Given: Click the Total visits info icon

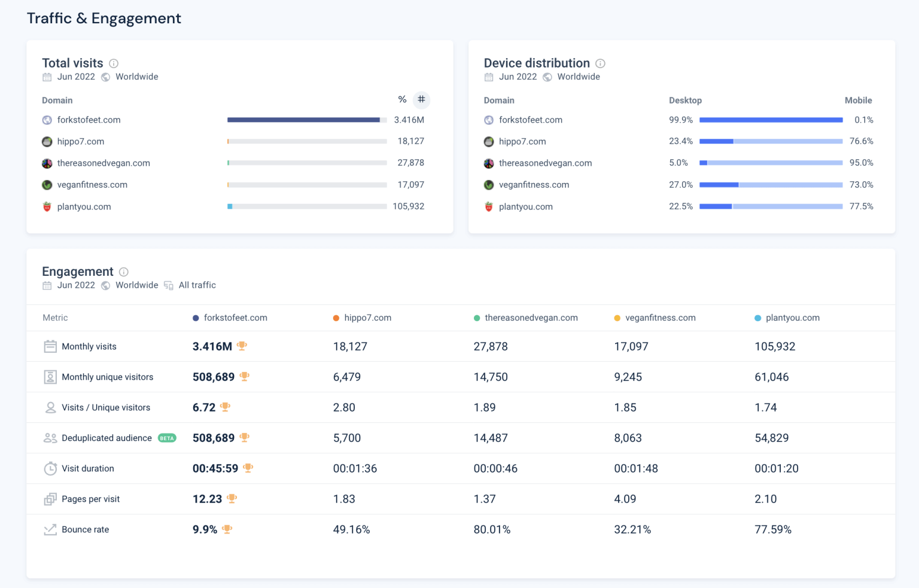Looking at the screenshot, I should coord(114,63).
